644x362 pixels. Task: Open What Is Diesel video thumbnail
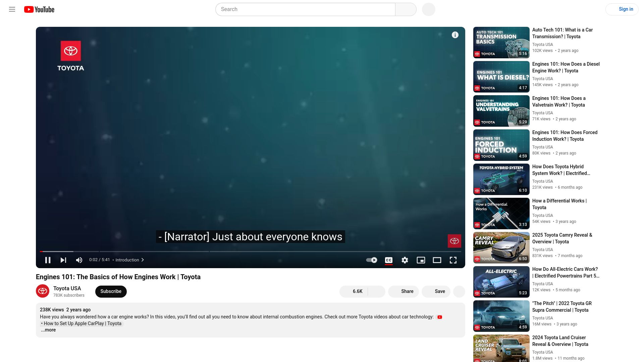click(501, 77)
